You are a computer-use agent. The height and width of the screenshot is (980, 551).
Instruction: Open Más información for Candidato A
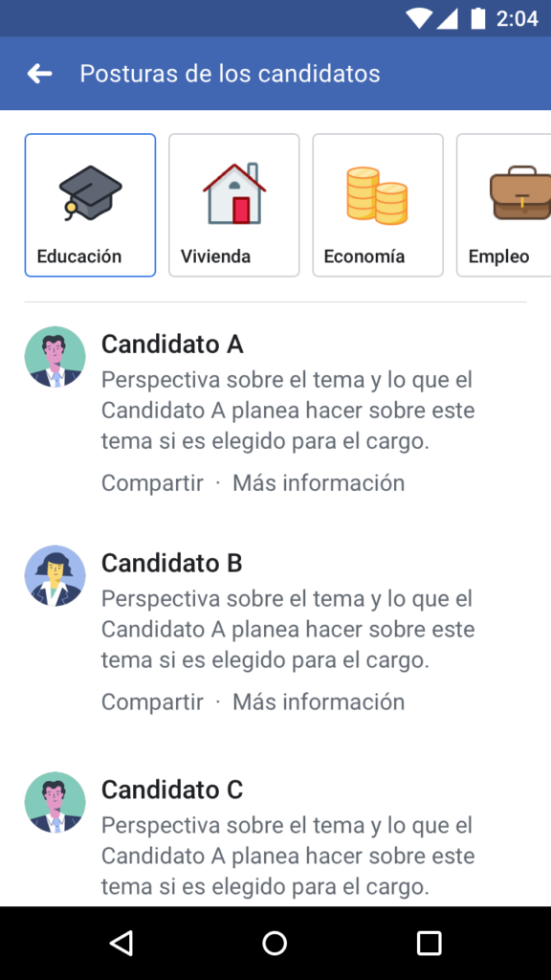click(x=319, y=483)
